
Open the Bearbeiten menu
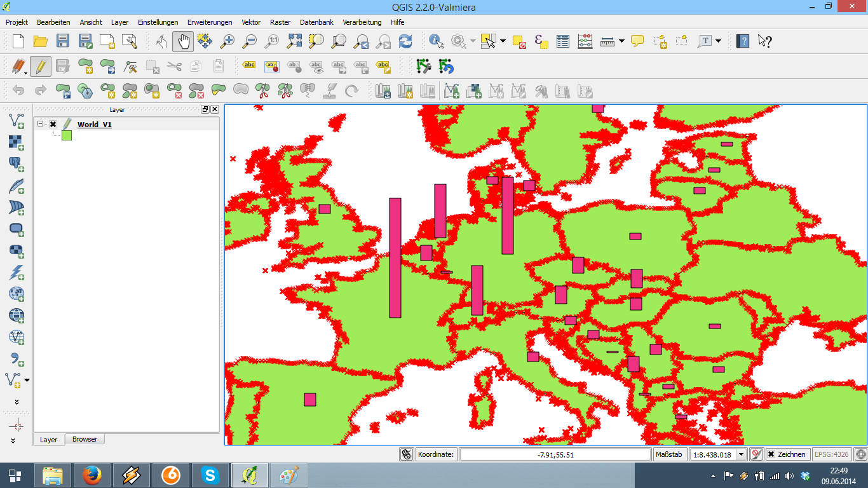point(53,22)
